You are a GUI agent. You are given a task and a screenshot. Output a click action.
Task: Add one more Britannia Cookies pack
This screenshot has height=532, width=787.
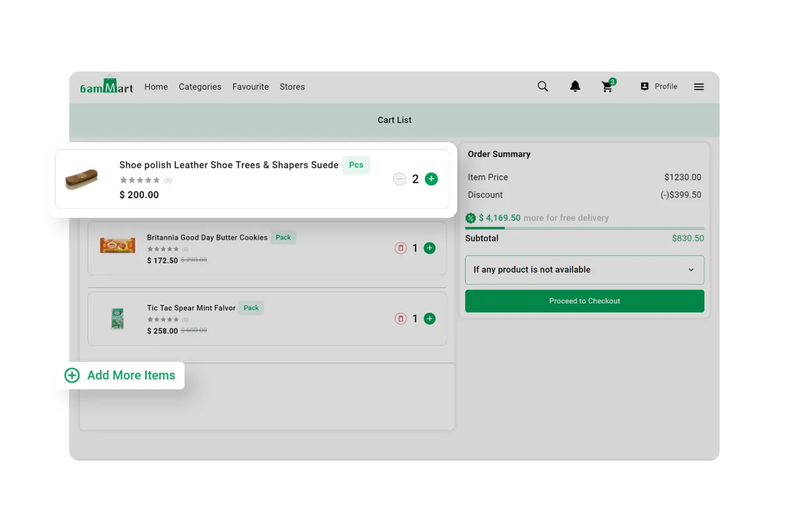pos(429,248)
